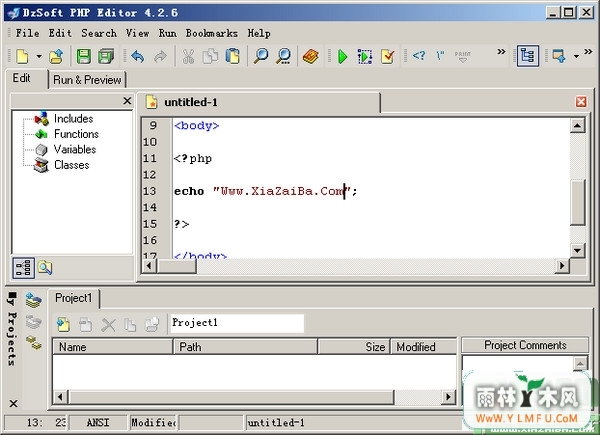Click the editor horizontal scrollbar left arrow
Image resolution: width=600 pixels, height=435 pixels.
coord(149,266)
